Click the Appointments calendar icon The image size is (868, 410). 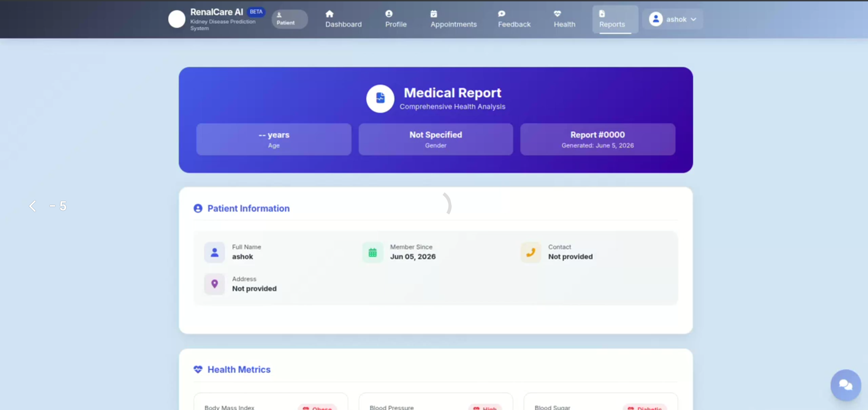[434, 14]
